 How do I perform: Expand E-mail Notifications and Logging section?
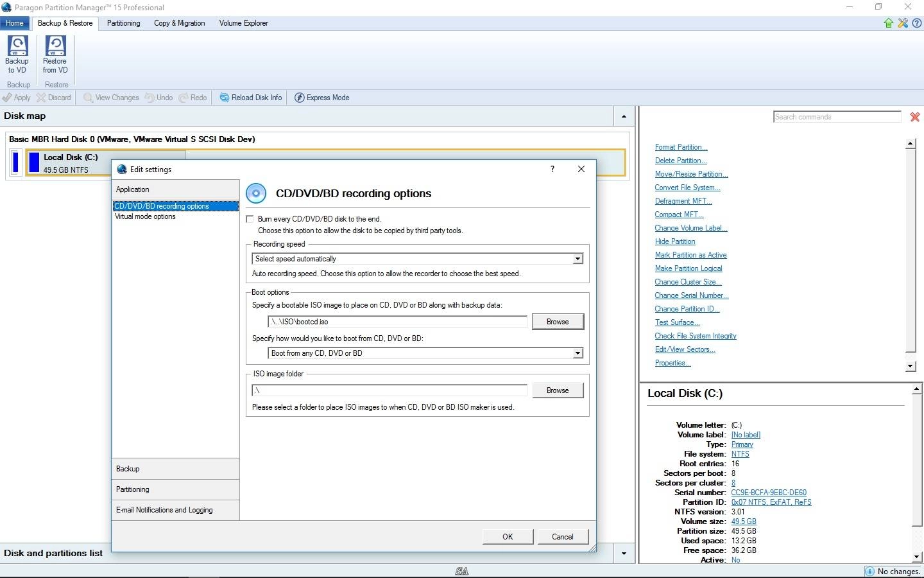[x=175, y=510]
